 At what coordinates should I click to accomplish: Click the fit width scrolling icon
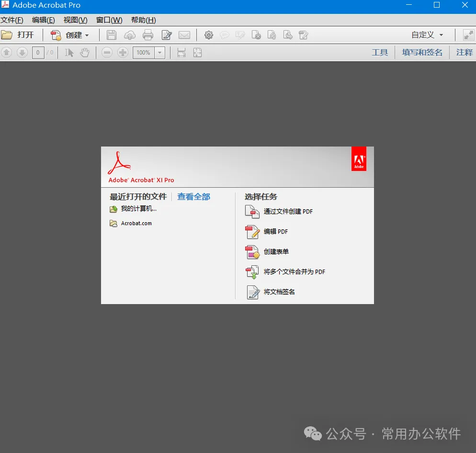(181, 53)
